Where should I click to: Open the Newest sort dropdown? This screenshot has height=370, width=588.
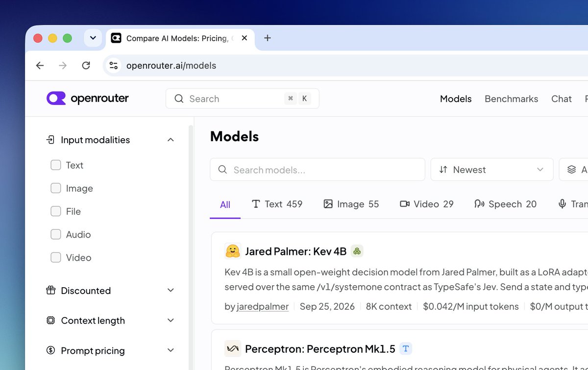tap(492, 170)
